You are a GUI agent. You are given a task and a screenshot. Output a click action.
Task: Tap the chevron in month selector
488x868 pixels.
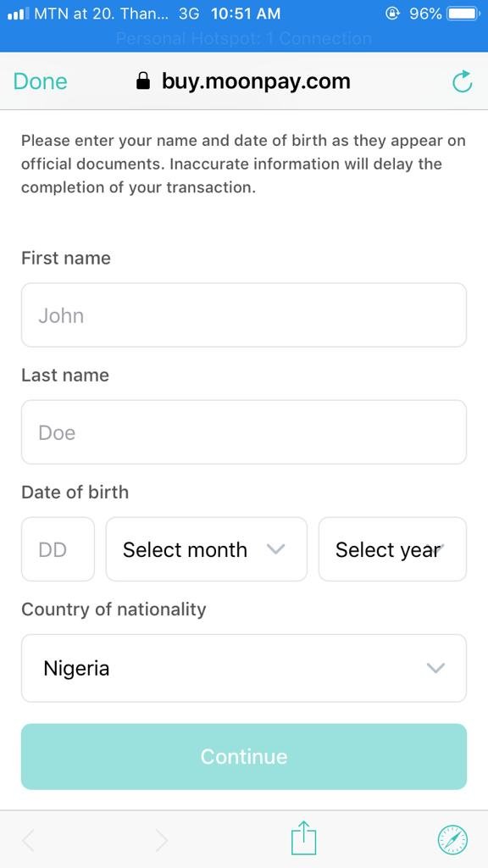coord(275,549)
